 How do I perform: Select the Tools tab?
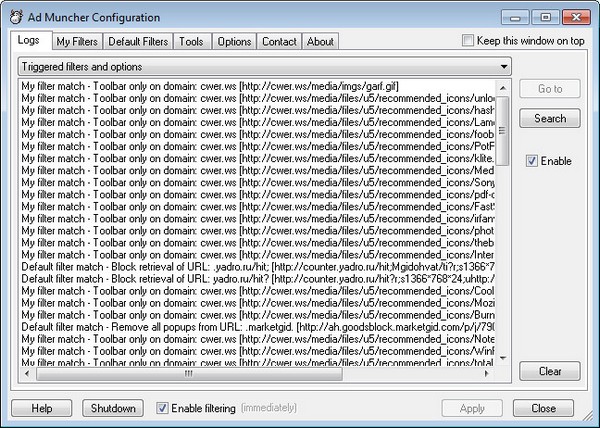191,42
